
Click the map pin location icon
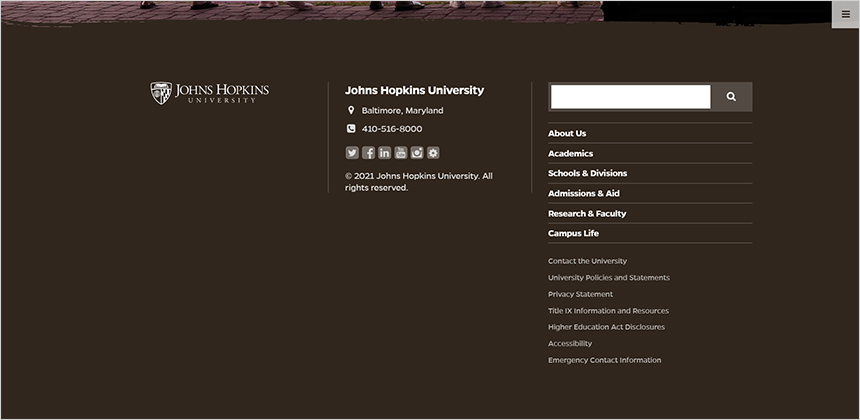click(351, 110)
